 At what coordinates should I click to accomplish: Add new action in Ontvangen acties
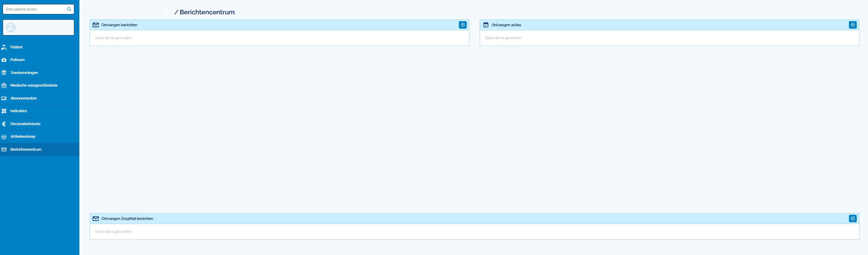pyautogui.click(x=852, y=25)
